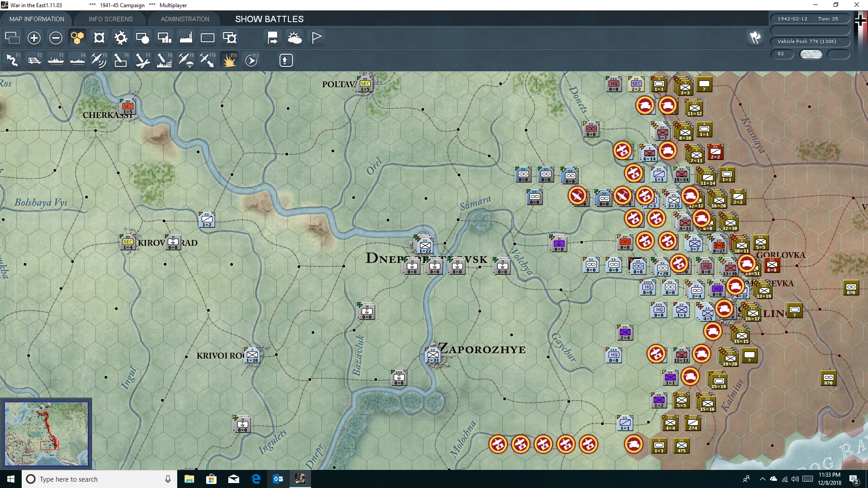This screenshot has width=868, height=488.
Task: Select the Poltava SEC 1=5 unit counter
Action: click(365, 84)
